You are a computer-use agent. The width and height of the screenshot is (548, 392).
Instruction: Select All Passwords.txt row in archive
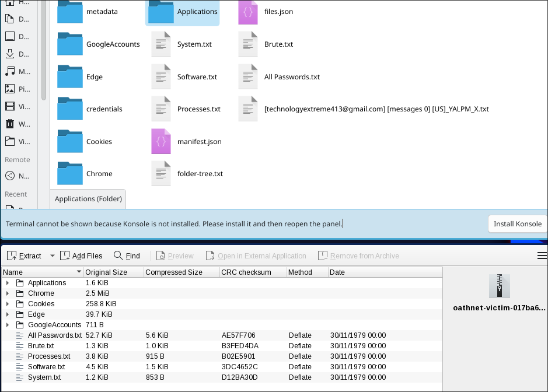point(222,335)
